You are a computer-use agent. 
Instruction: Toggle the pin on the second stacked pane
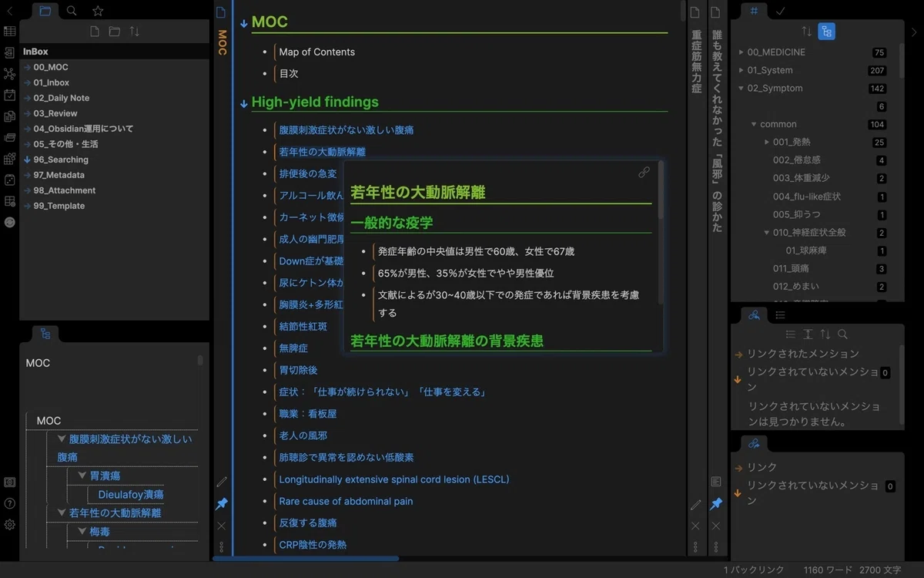[716, 503]
